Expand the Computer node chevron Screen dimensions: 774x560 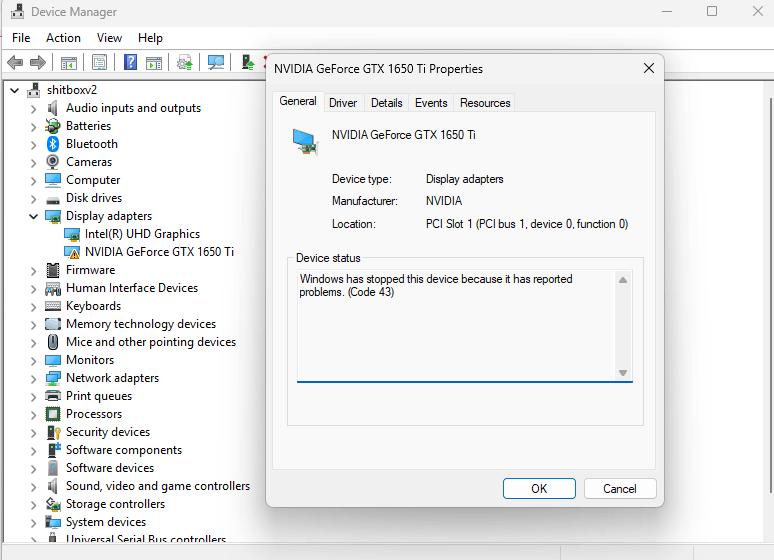34,180
